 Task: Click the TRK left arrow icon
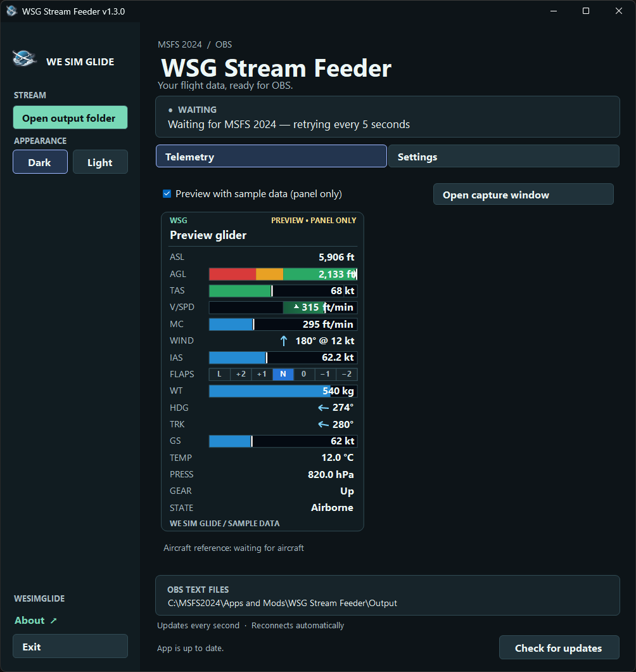[323, 424]
